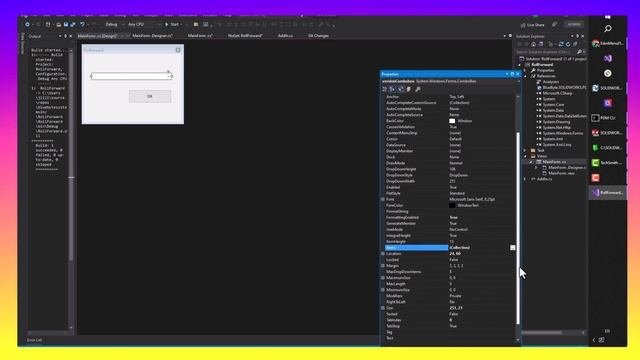Image resolution: width=640 pixels, height=360 pixels.
Task: Switch to the AddIn.cs tab
Action: (x=285, y=36)
